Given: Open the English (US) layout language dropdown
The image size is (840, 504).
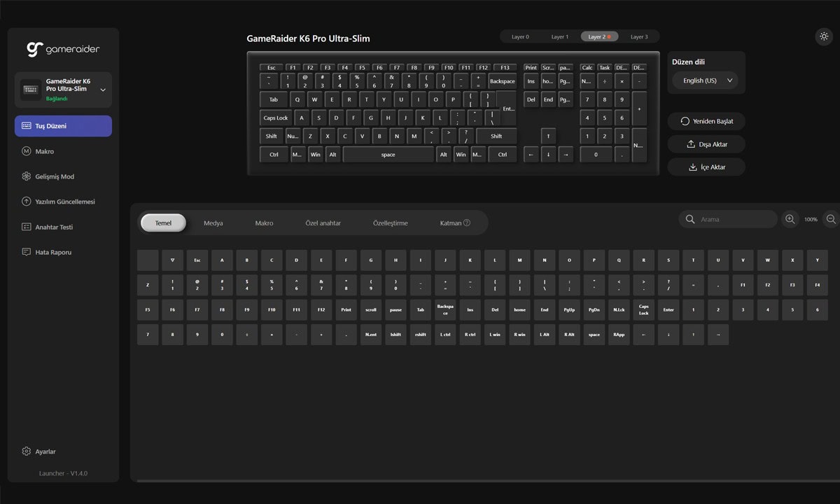Looking at the screenshot, I should pyautogui.click(x=706, y=80).
